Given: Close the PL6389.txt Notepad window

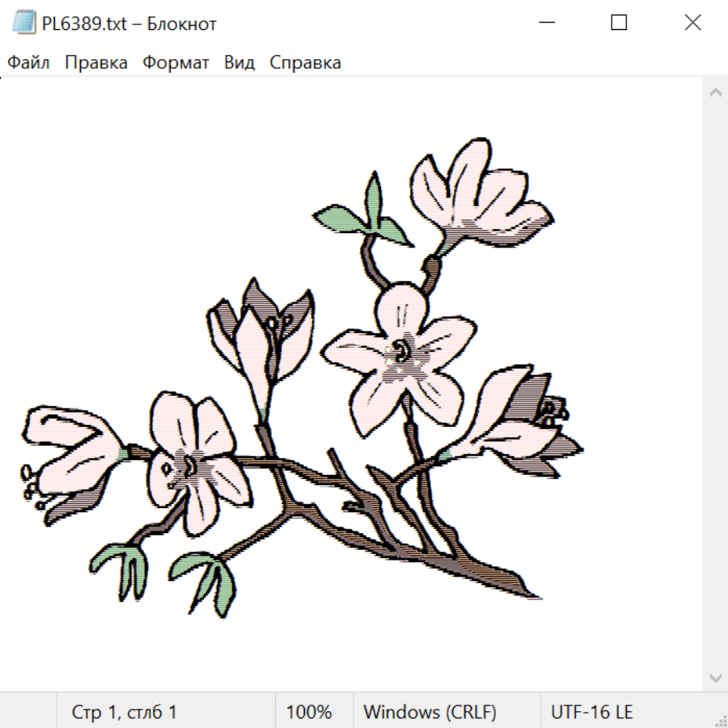Looking at the screenshot, I should (x=692, y=23).
